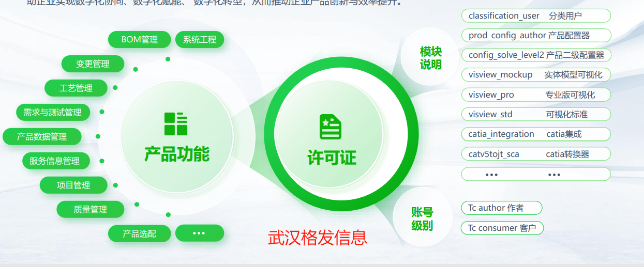The image size is (644, 267).
Task: Expand the module list's white ellipsis row
Action: [x=536, y=174]
